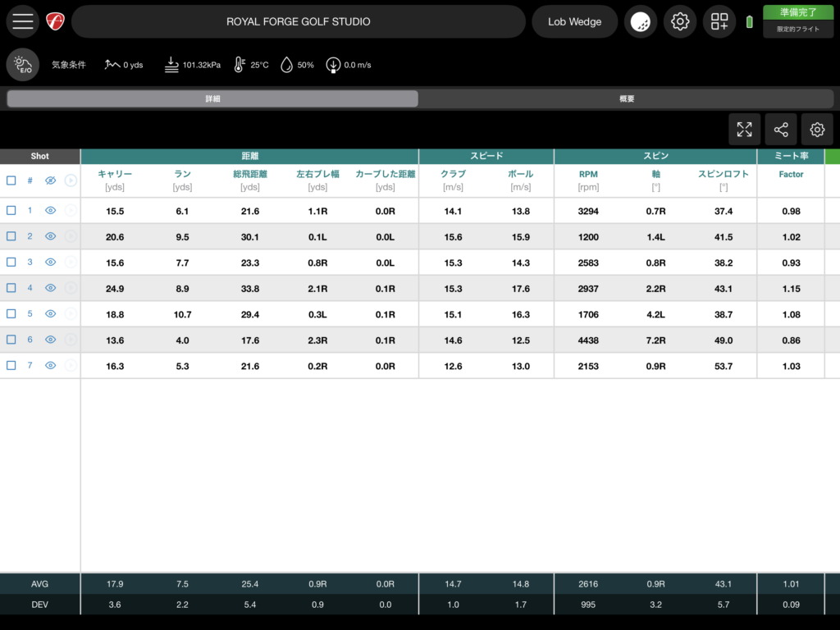Check the checkbox for shot 1
This screenshot has height=630, width=840.
(x=11, y=211)
